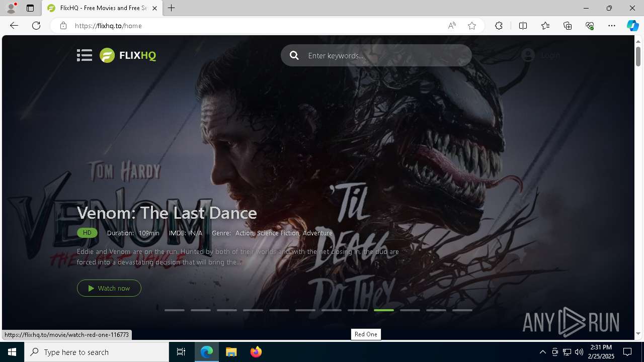Screen dimensions: 644x362
Task: Select the active green slide indicator
Action: 384,310
